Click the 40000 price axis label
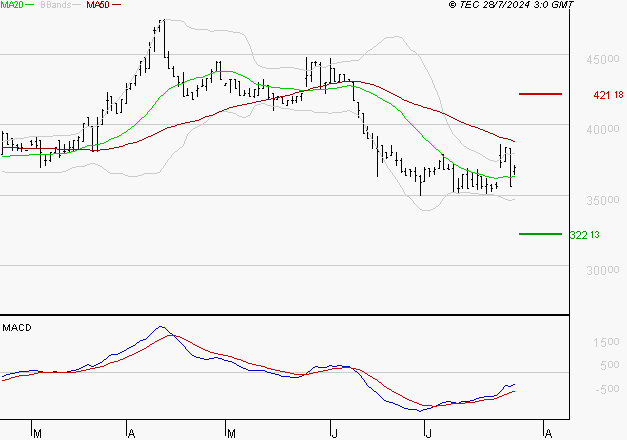This screenshot has height=440, width=627. coord(603,129)
